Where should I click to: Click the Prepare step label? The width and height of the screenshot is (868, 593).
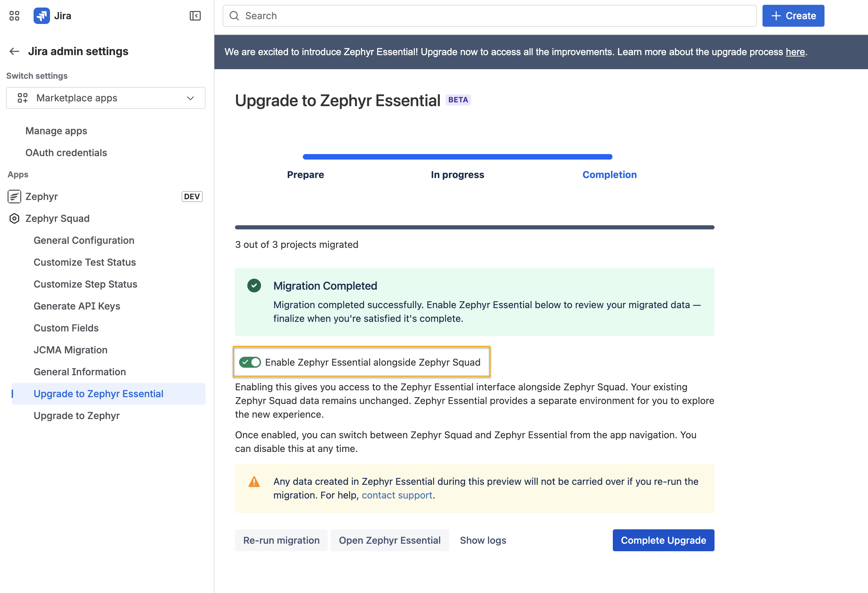(x=306, y=175)
